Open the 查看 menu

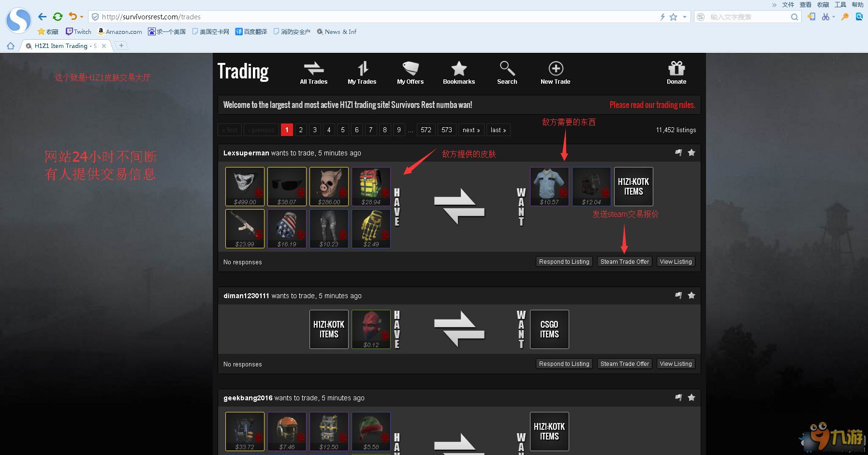pos(806,5)
